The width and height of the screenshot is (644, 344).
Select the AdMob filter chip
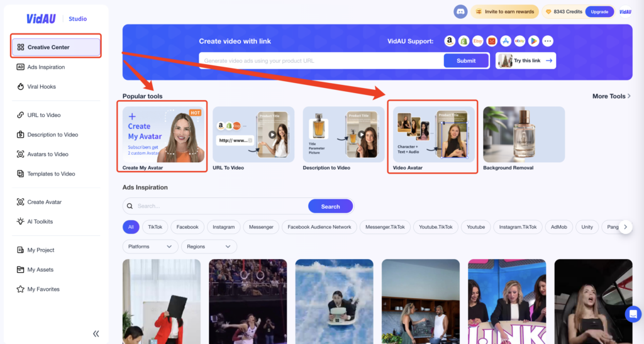click(558, 227)
